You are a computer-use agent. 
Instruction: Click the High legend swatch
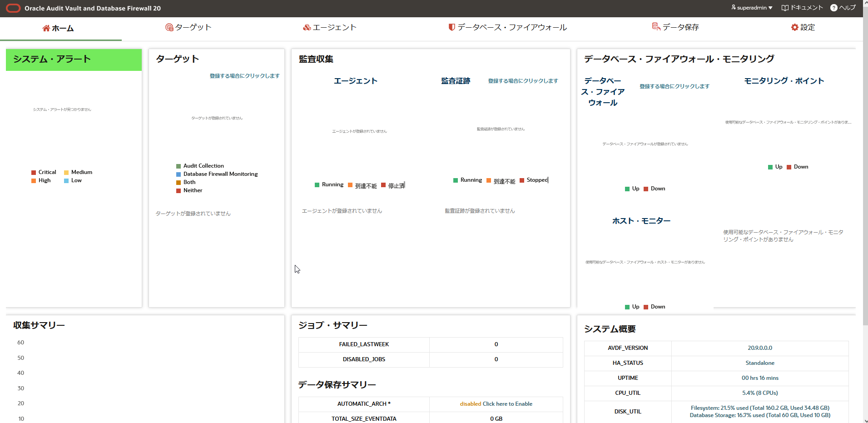coord(34,181)
